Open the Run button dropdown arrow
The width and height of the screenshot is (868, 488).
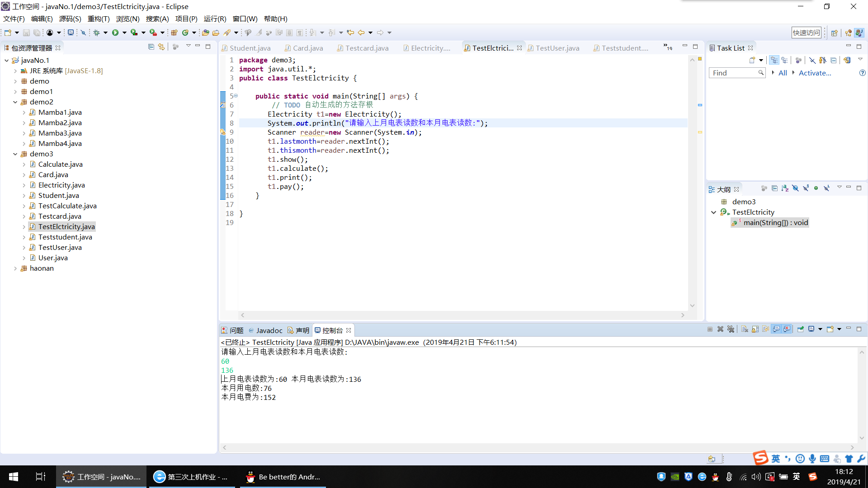(x=124, y=33)
